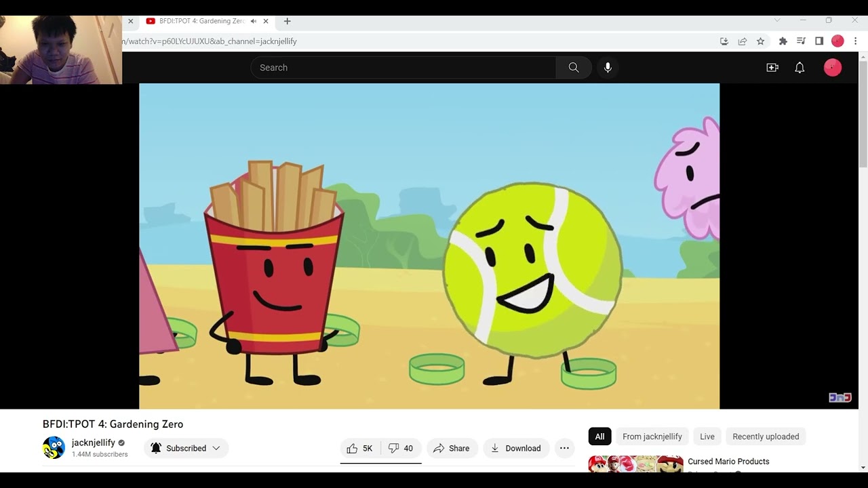868x488 pixels.
Task: Open the jacknjellify channel avatar
Action: 54,448
